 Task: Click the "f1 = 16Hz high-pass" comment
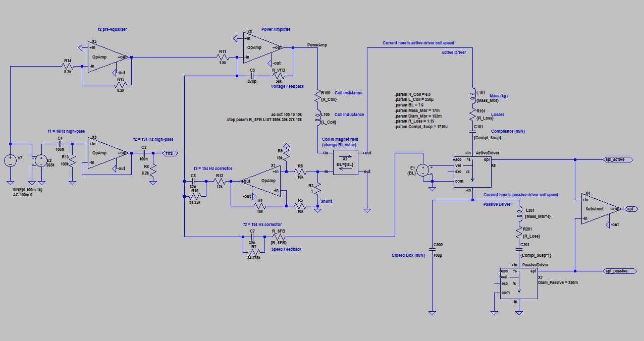click(66, 131)
